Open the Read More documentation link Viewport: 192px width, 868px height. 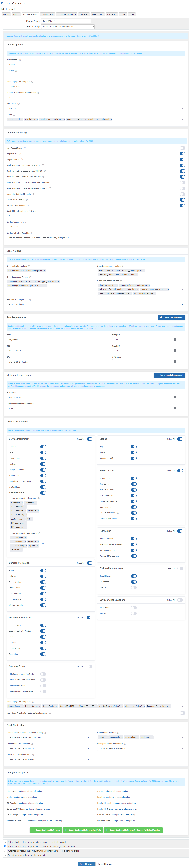click(x=94, y=36)
